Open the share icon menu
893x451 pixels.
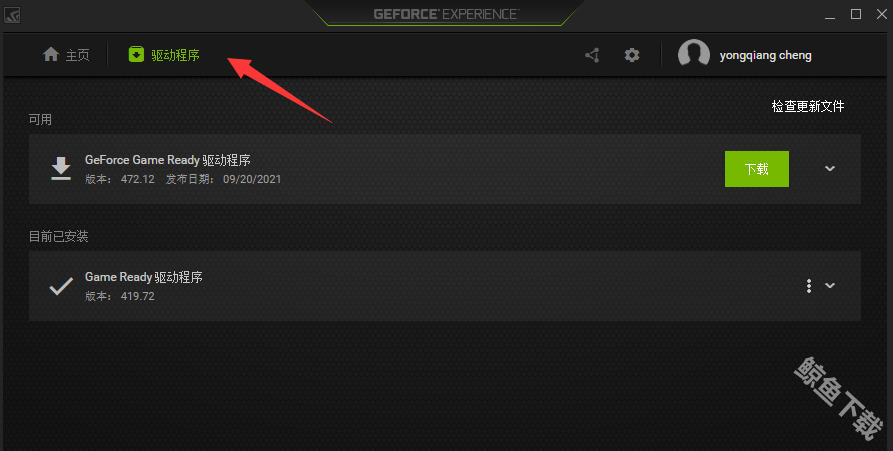592,55
